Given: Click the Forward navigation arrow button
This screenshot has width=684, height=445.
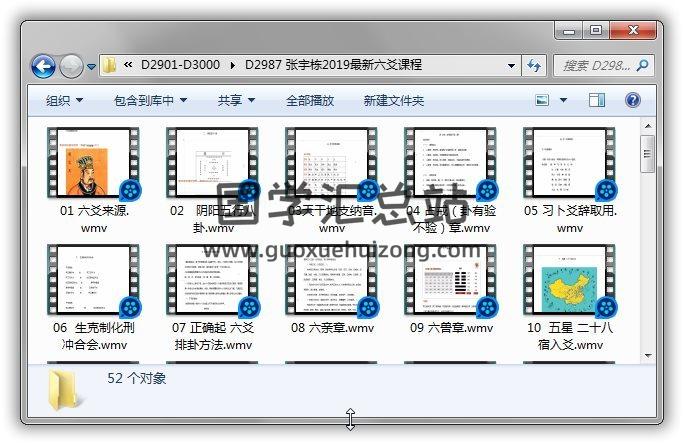Looking at the screenshot, I should [x=71, y=66].
